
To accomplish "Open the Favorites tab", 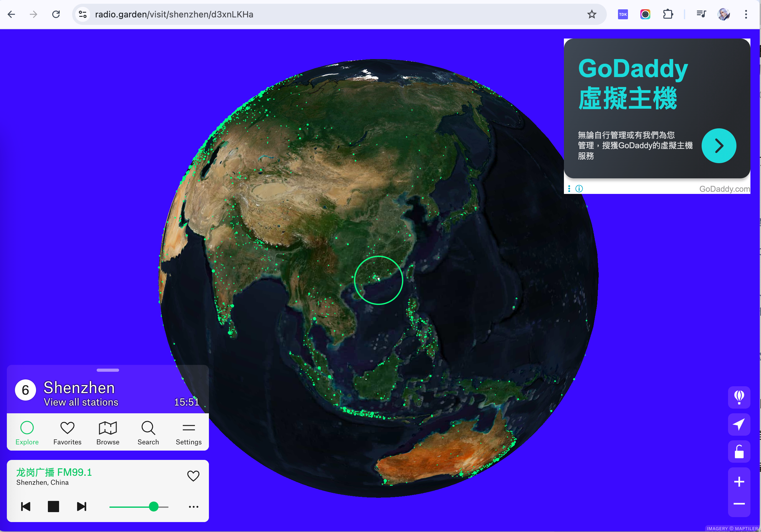I will tap(67, 432).
